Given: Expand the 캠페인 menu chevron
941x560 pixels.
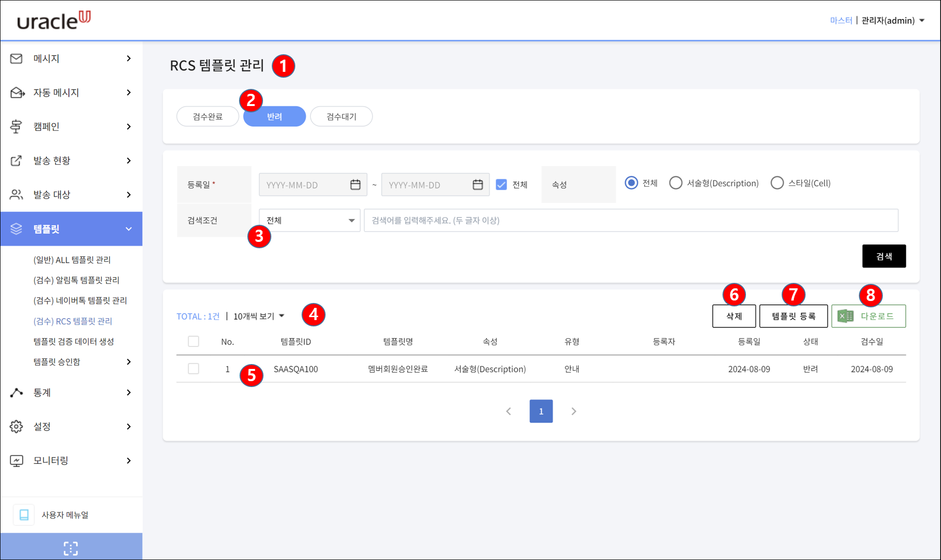Looking at the screenshot, I should (x=129, y=127).
